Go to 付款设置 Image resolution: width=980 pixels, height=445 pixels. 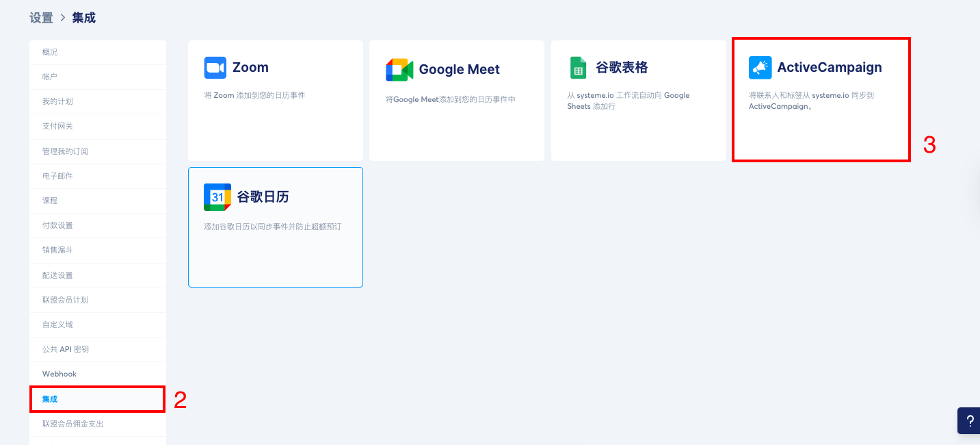coord(98,225)
